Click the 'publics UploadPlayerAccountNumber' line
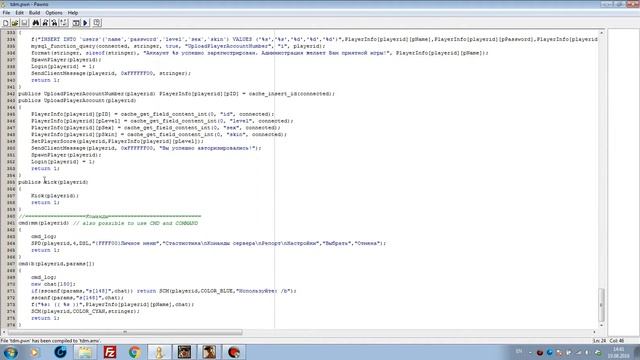The width and height of the screenshot is (640, 360). [176, 94]
